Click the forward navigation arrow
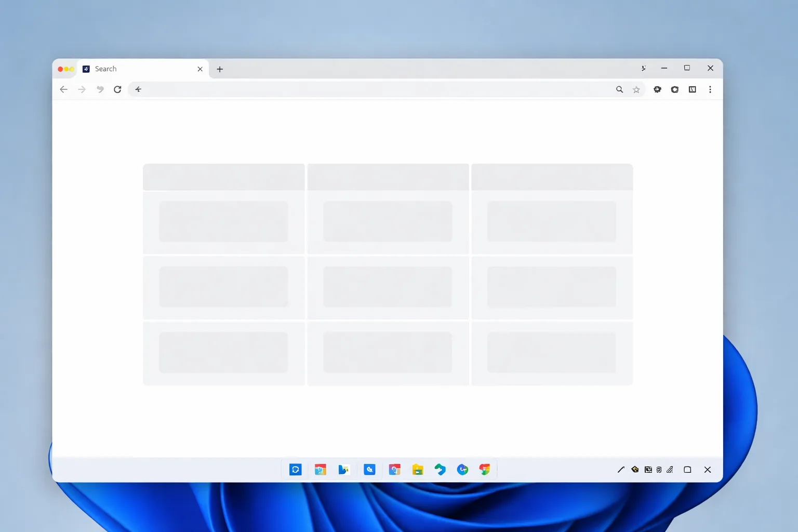The height and width of the screenshot is (532, 798). pos(82,89)
